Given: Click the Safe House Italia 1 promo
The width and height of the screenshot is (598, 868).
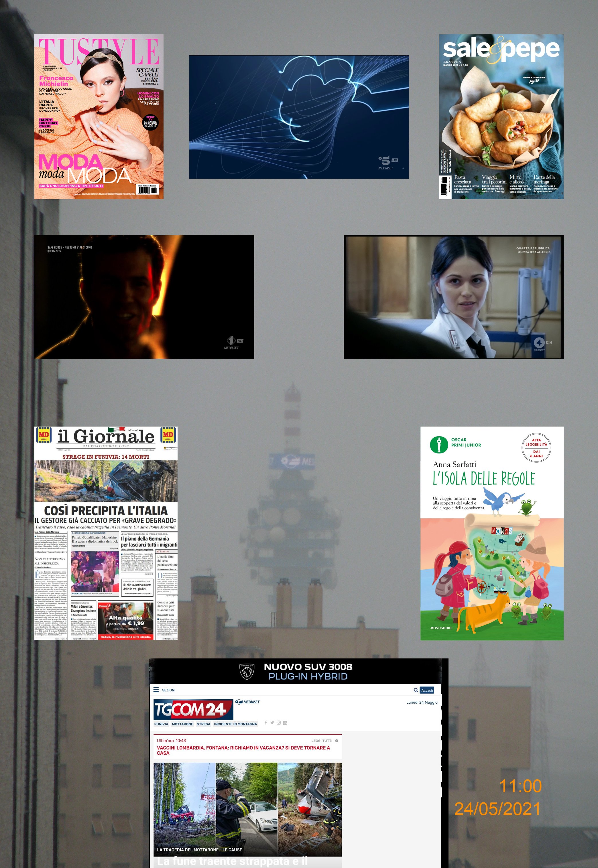Looking at the screenshot, I should point(144,297).
